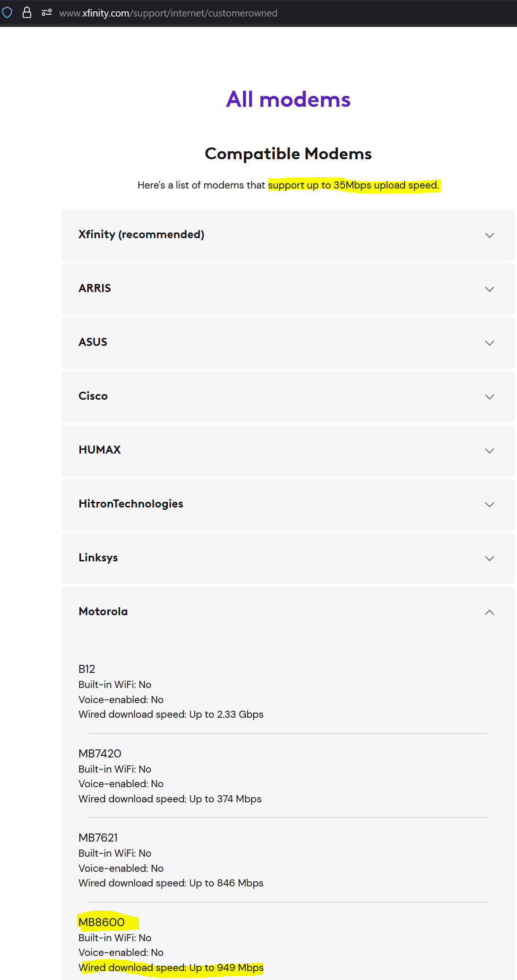Expand the ARRIS section chevron
This screenshot has width=517, height=980.
[490, 289]
